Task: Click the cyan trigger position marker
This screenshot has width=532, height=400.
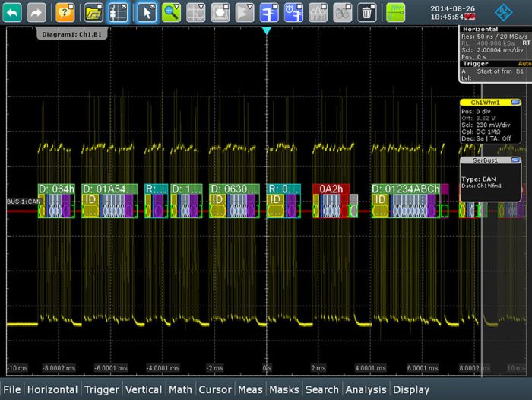Action: coord(267,30)
